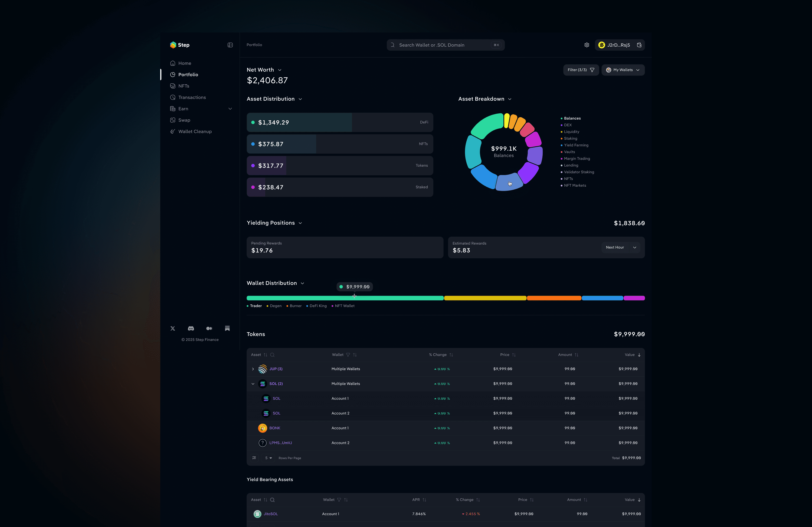Click orange Burner segment of wallet bar
812x527 pixels.
click(x=554, y=298)
